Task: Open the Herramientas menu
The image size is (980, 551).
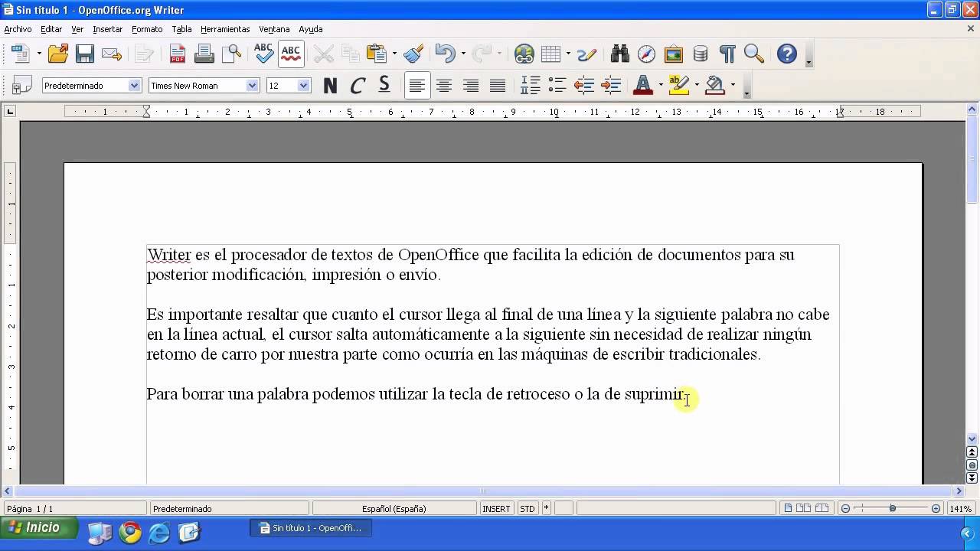Action: click(225, 29)
